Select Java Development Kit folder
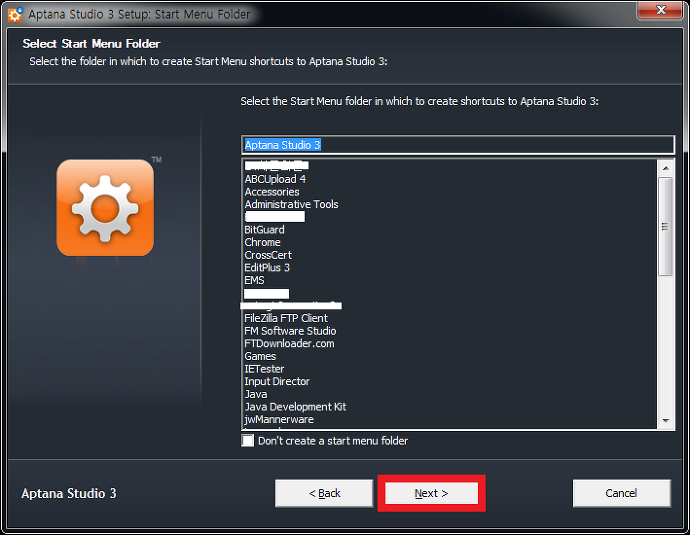 pyautogui.click(x=295, y=407)
